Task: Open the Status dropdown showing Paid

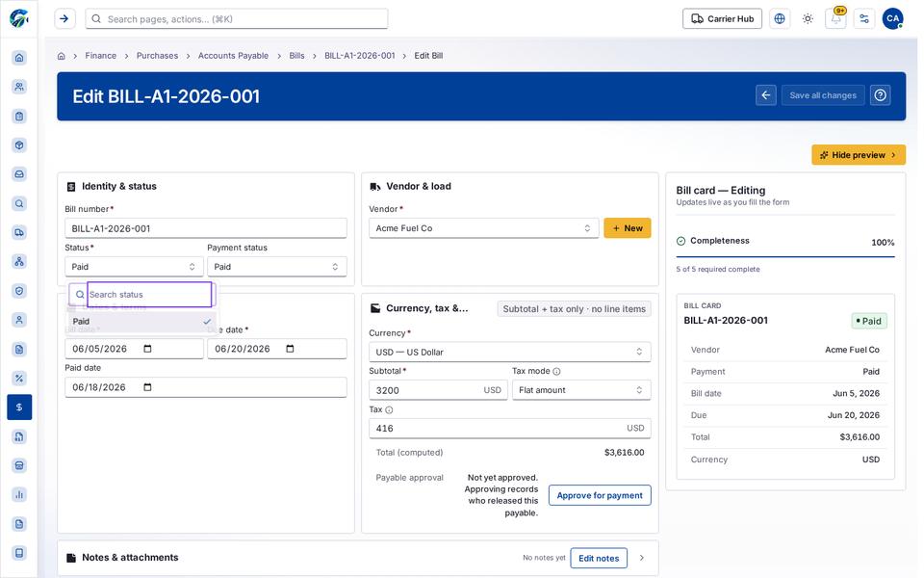Action: tap(134, 267)
